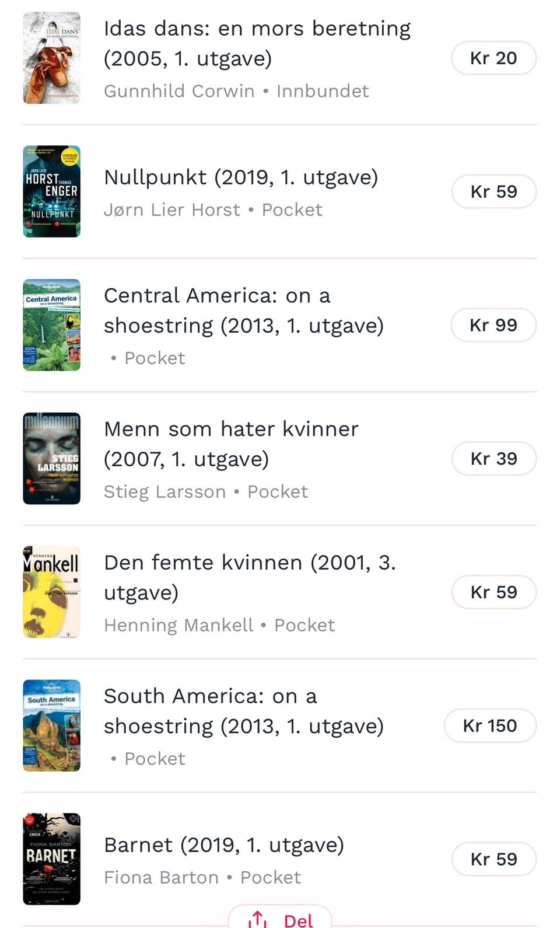Open the Nullpunkt book cover thumbnail
This screenshot has width=560, height=928.
tap(51, 191)
